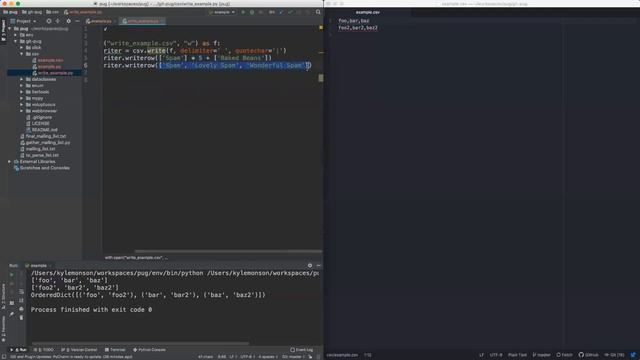Click the editor horizontal scrollbar
640x360 pixels.
point(229,251)
